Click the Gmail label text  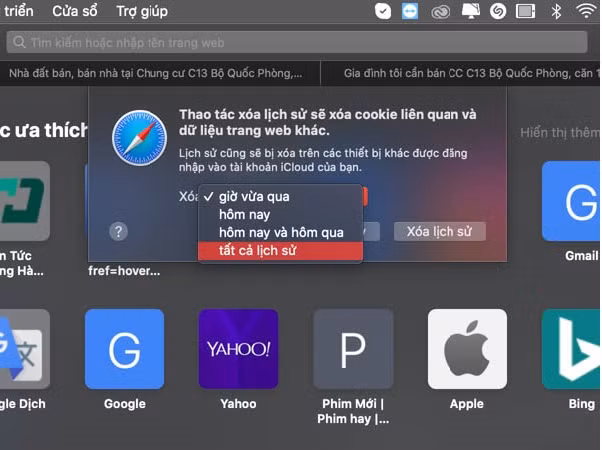coord(582,256)
